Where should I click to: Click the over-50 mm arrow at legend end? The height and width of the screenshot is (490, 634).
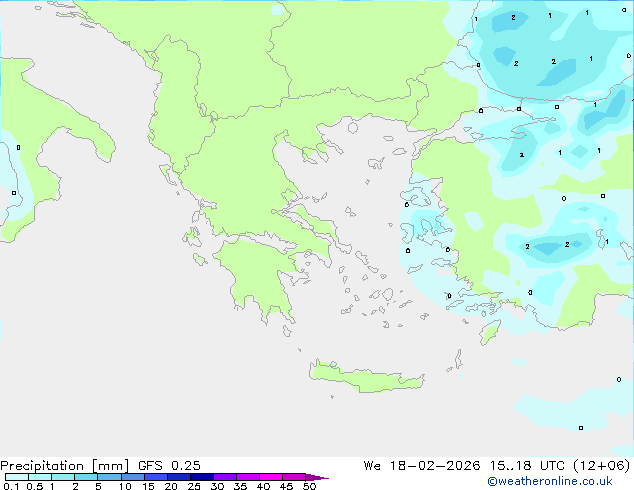coord(317,477)
